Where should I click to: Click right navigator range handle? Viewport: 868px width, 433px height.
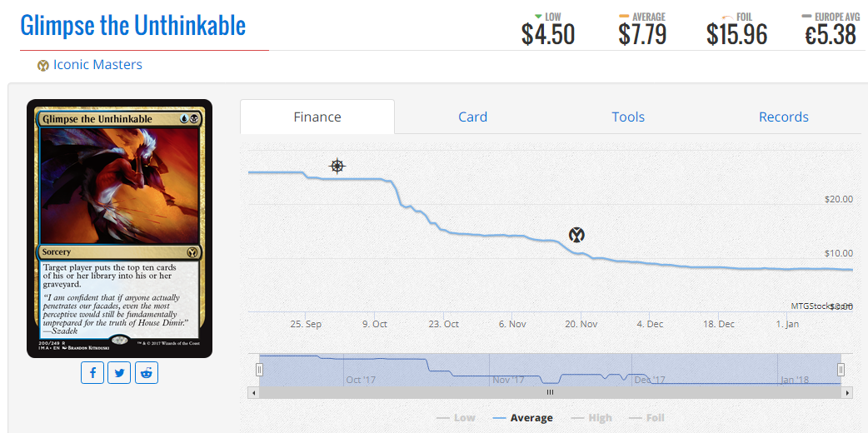[841, 370]
